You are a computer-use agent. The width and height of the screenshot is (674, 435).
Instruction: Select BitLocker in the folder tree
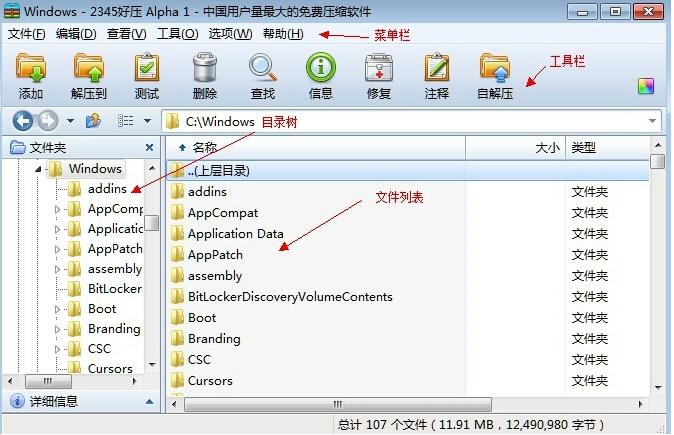[115, 289]
